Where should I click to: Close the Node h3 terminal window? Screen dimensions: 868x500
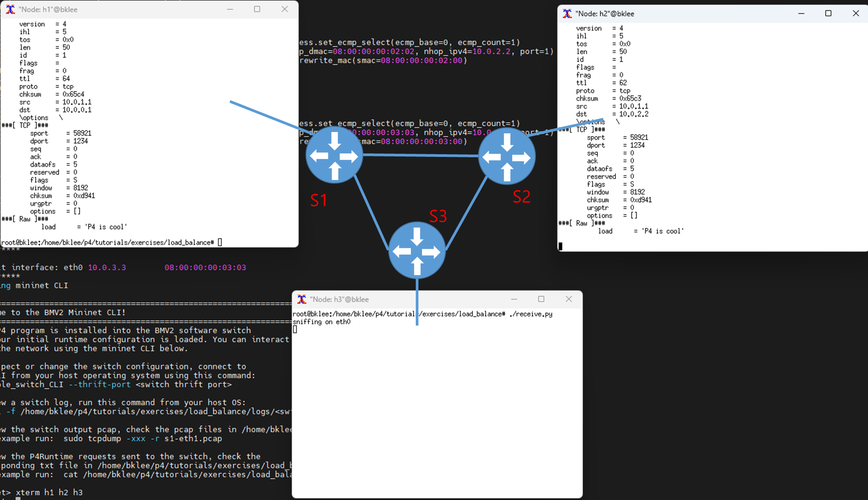tap(569, 299)
